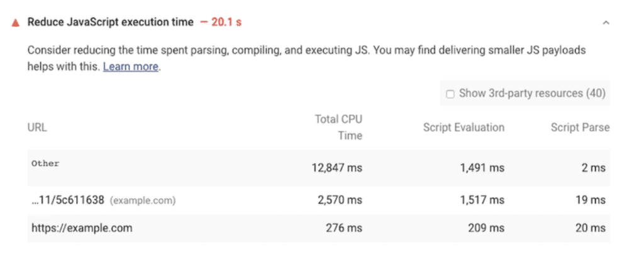Viewport: 644px width, 257px height.
Task: Enable Show 3rd-party resources checkbox
Action: pos(450,94)
